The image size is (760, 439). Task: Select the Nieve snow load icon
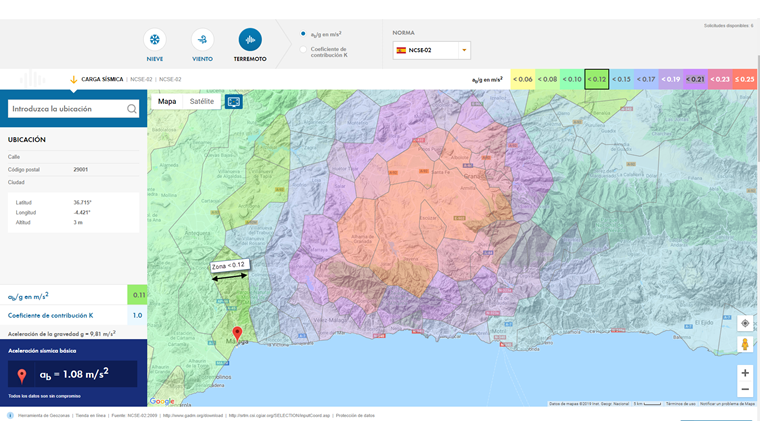pyautogui.click(x=155, y=40)
